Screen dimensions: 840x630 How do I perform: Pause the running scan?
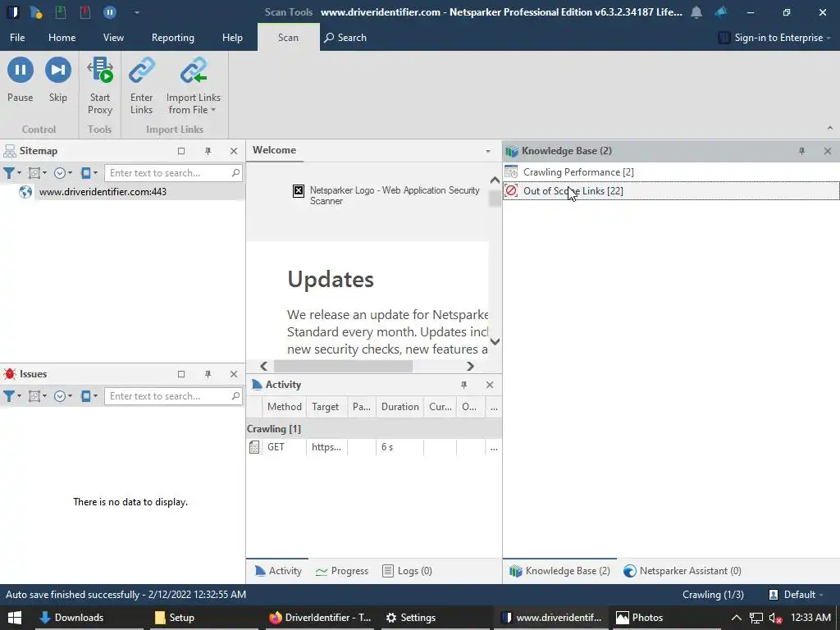[21, 80]
